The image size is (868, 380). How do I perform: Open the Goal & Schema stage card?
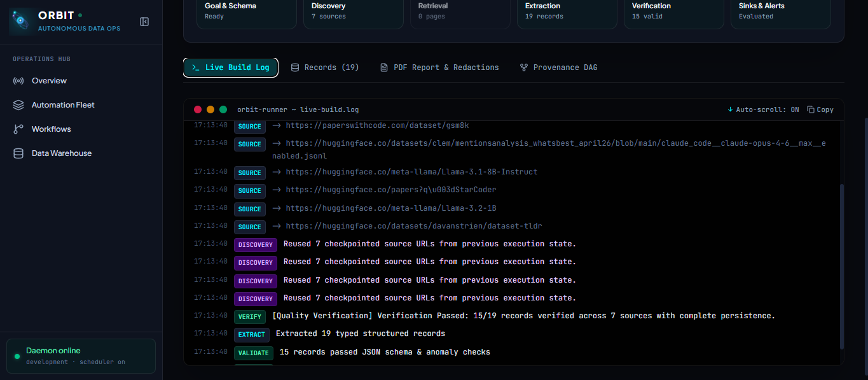click(247, 11)
